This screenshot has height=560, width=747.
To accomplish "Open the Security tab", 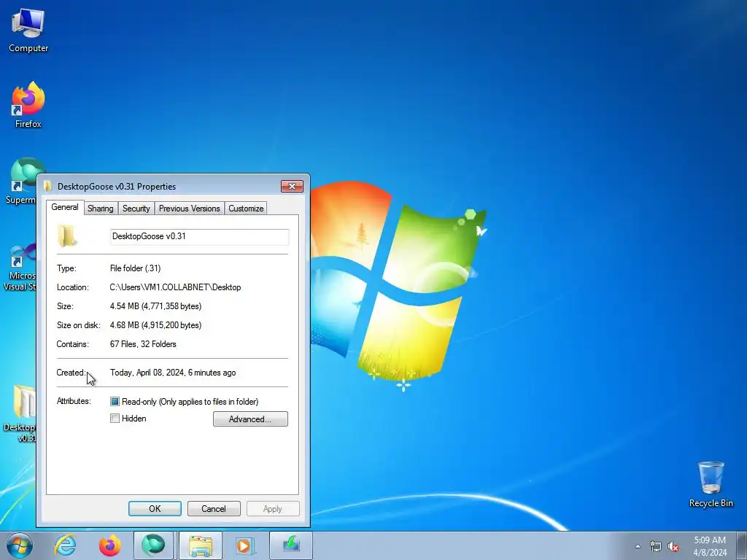I will [136, 209].
